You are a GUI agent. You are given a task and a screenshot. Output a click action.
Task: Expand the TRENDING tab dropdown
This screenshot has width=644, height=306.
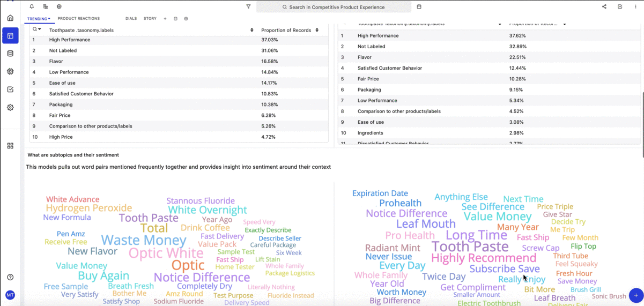tap(39, 19)
